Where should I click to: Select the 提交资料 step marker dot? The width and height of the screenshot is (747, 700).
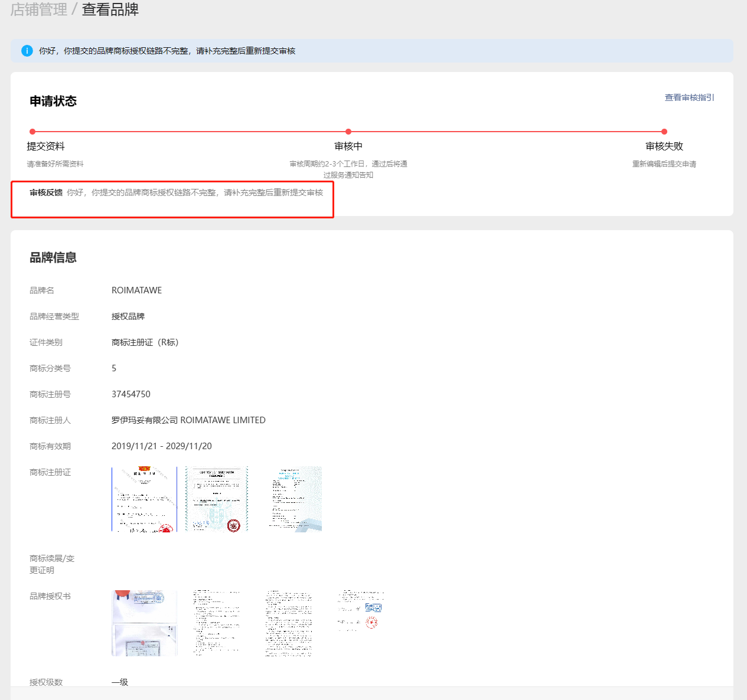click(32, 132)
